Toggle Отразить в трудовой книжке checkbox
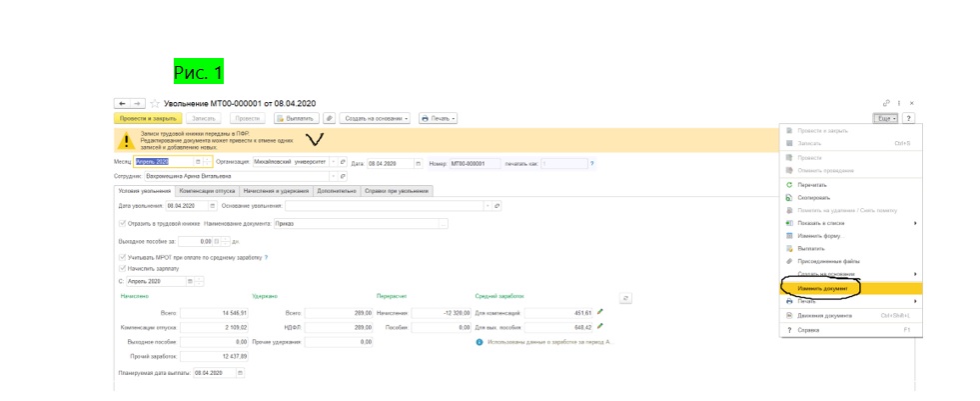The image size is (980, 401). point(122,223)
